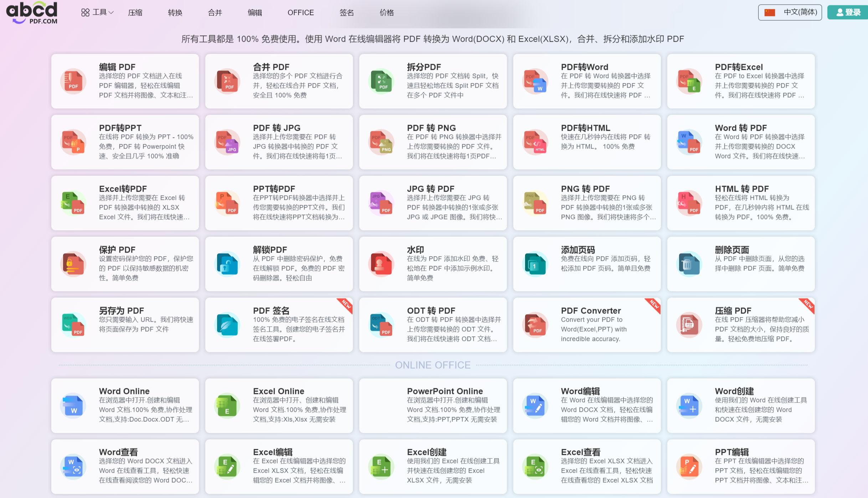Open the 价格 pricing page
Image resolution: width=868 pixels, height=498 pixels.
coord(386,12)
